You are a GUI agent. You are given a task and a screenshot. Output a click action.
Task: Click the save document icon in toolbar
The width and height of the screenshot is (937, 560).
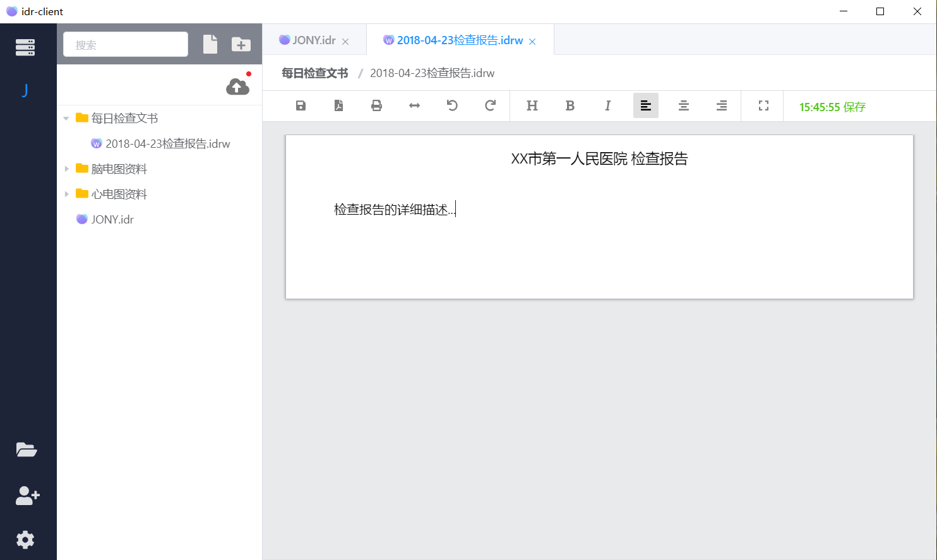pos(301,106)
